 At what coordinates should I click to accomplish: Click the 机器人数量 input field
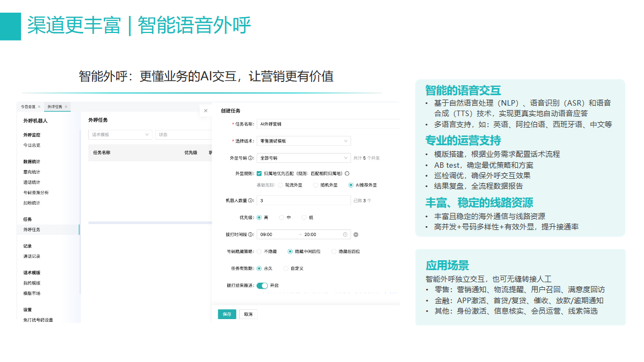[304, 200]
